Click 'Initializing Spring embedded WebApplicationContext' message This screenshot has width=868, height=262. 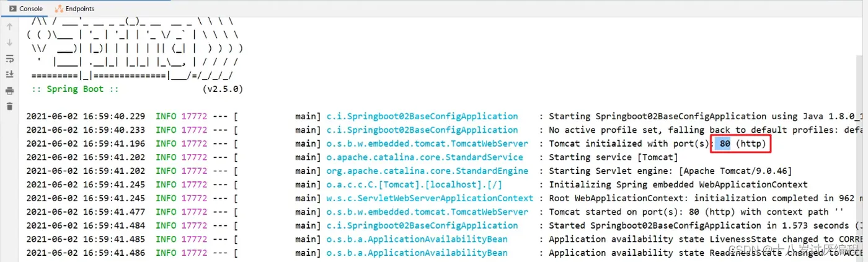678,184
